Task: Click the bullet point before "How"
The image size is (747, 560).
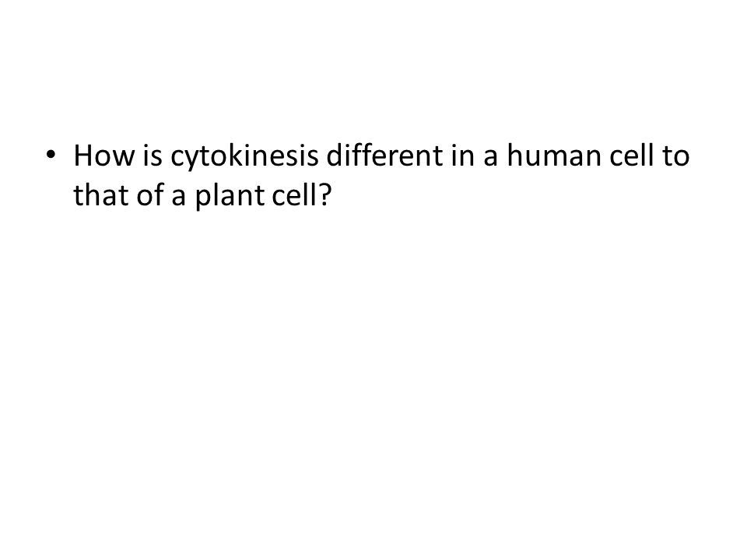Action: click(x=51, y=155)
